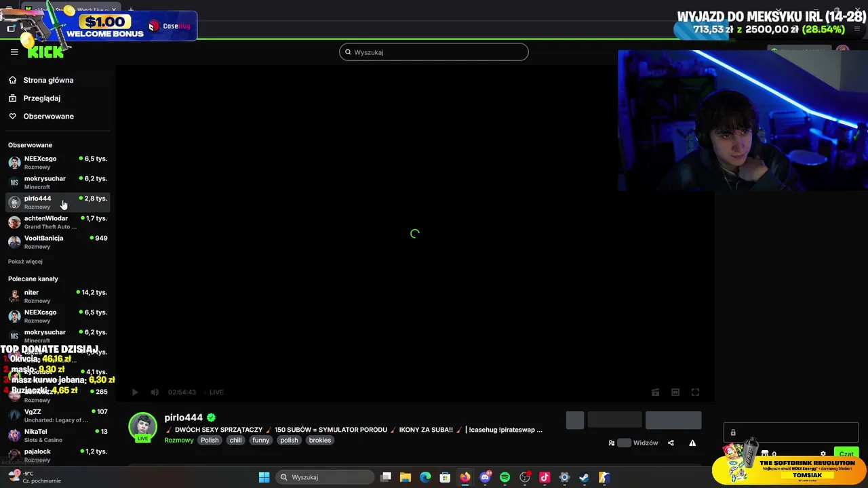Click the funny tag
This screenshot has height=488, width=868.
[x=261, y=441]
